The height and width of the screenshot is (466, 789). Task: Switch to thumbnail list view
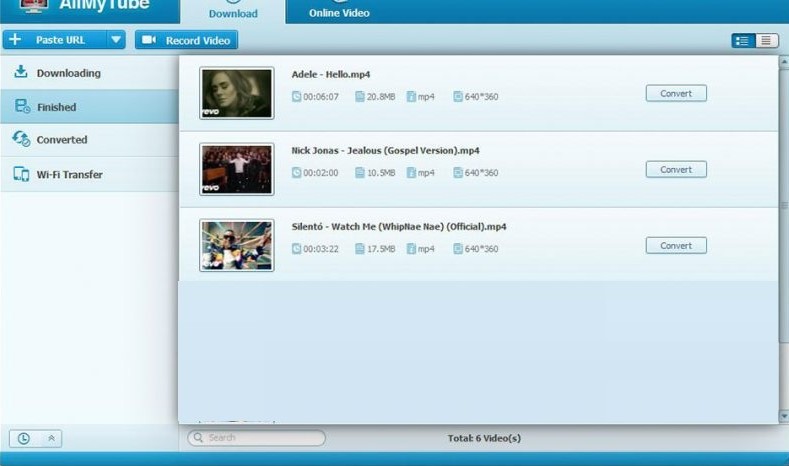tap(743, 41)
